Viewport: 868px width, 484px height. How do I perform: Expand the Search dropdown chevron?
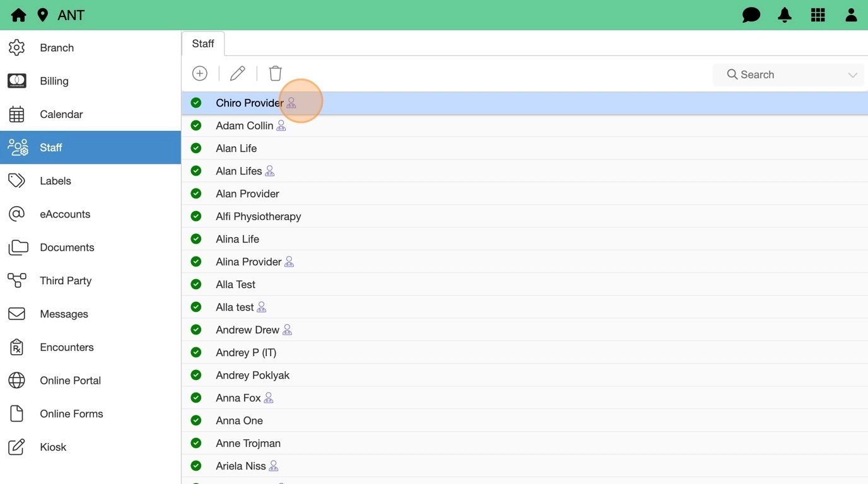(852, 75)
